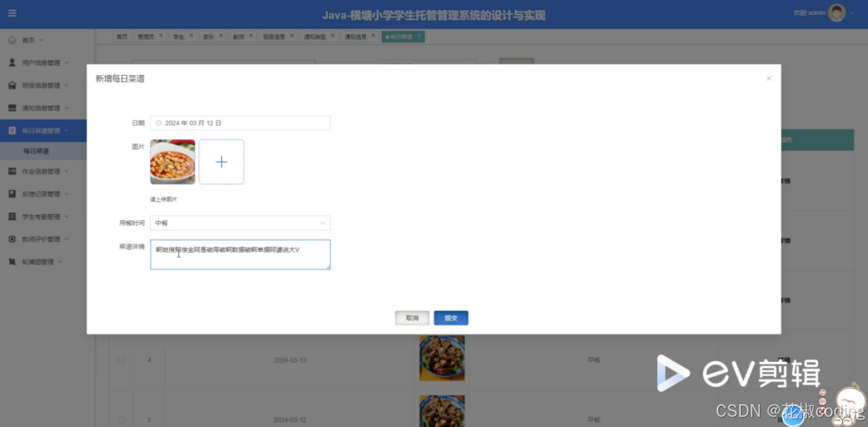This screenshot has height=427, width=868.
Task: Click the 新增每日菜谱 dialog title
Action: [120, 78]
